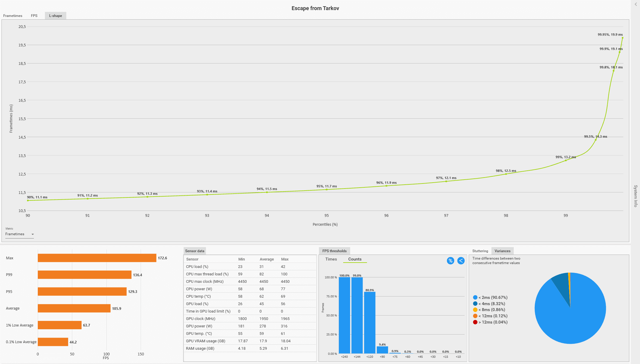The width and height of the screenshot is (640, 364).
Task: Click the '93%, 11.4 ms' data point label
Action: pos(207,191)
